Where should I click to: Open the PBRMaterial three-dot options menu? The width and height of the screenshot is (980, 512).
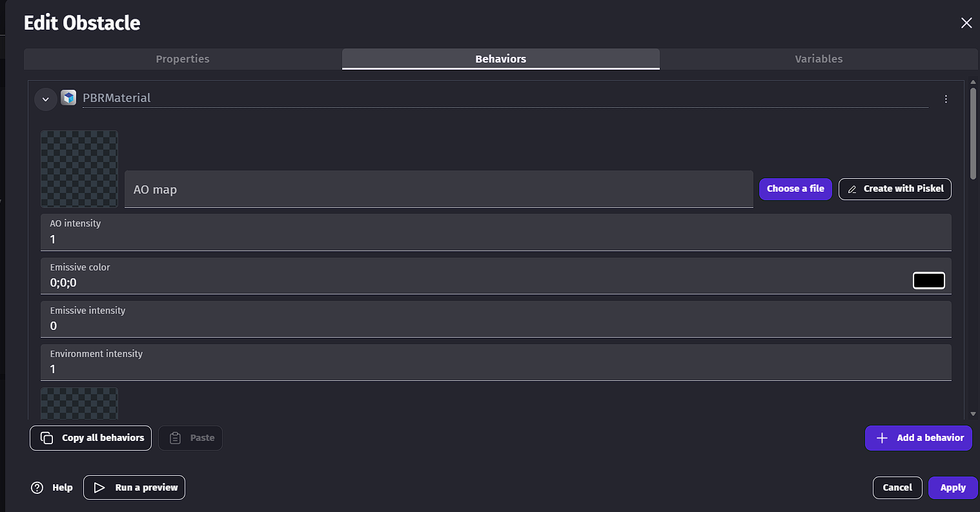pos(946,99)
